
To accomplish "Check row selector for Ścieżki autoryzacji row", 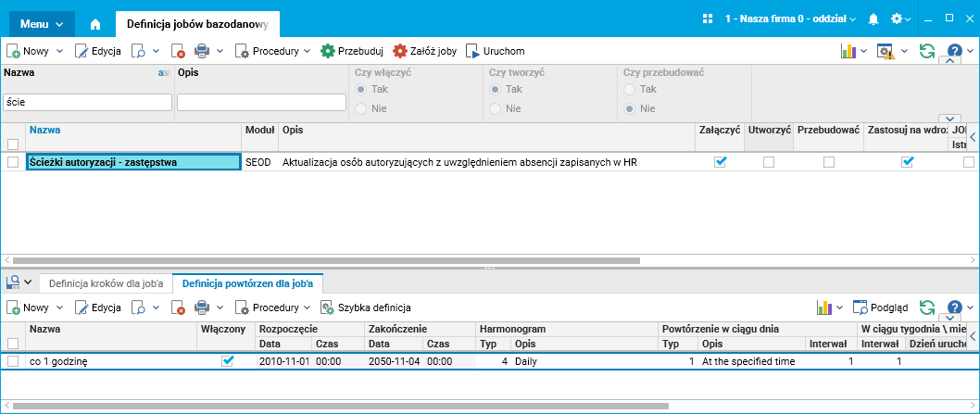I will [13, 162].
